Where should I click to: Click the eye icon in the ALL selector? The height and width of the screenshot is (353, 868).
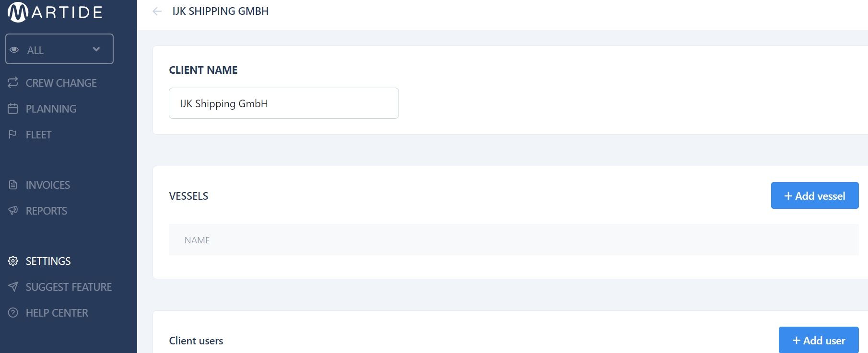(x=14, y=50)
